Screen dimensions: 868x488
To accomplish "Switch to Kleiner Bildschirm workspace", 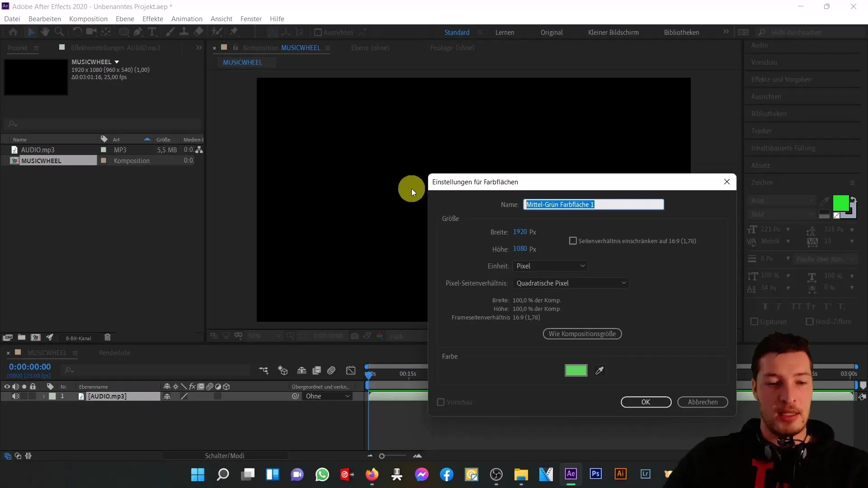I will click(x=613, y=33).
